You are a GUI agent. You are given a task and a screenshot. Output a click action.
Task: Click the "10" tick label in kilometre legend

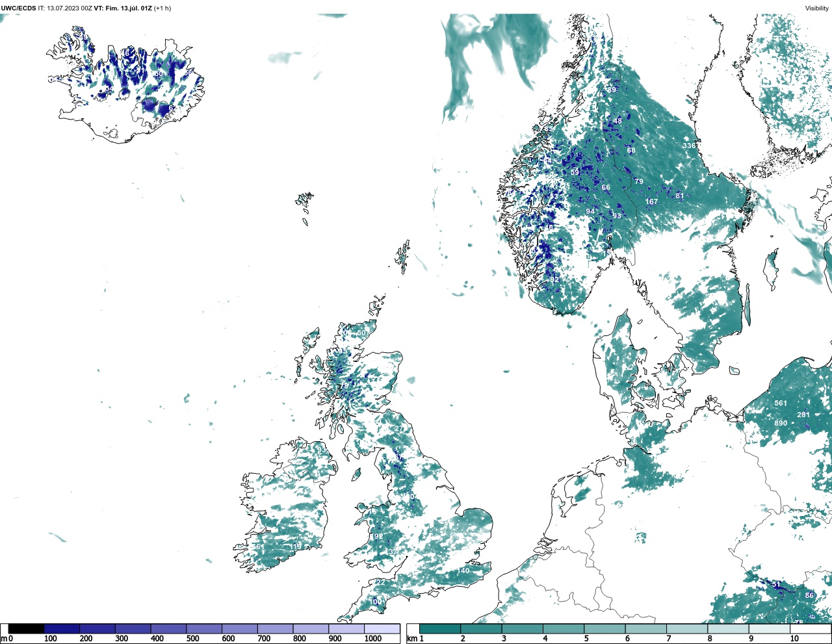(794, 639)
